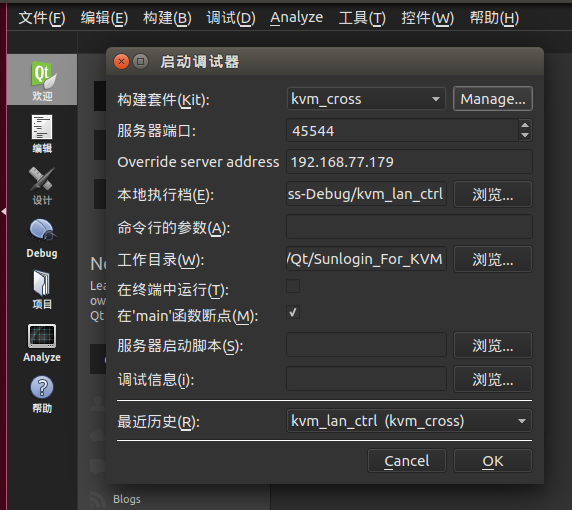Open the 构建(B) menu
This screenshot has height=510, width=572.
coord(167,18)
